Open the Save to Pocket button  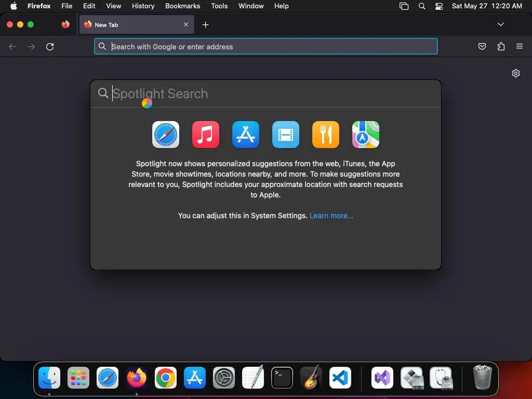click(482, 46)
